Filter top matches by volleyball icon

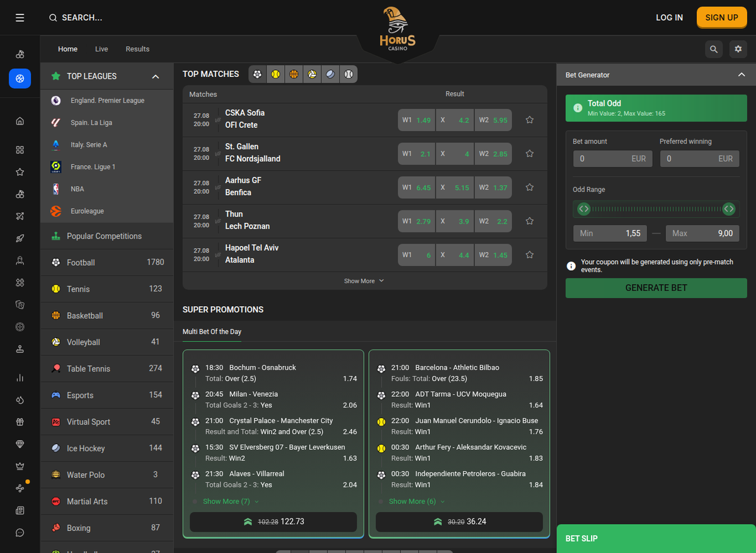pos(312,74)
